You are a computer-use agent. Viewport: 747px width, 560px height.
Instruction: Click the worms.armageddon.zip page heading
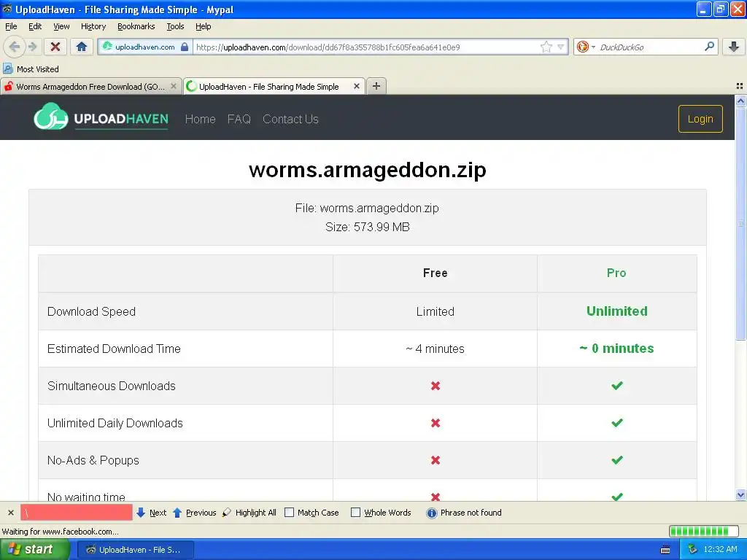pyautogui.click(x=368, y=170)
